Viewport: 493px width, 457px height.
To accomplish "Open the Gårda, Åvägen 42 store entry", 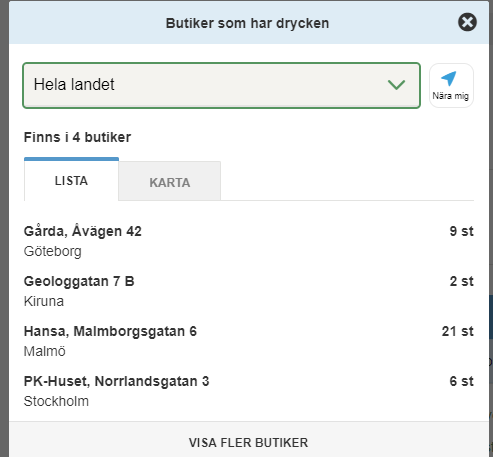I will pyautogui.click(x=249, y=241).
